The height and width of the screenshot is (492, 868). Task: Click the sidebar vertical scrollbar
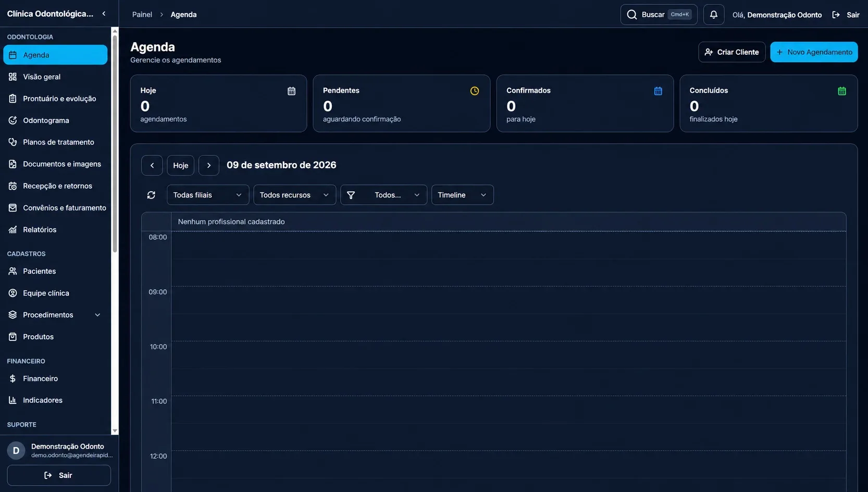point(115,143)
